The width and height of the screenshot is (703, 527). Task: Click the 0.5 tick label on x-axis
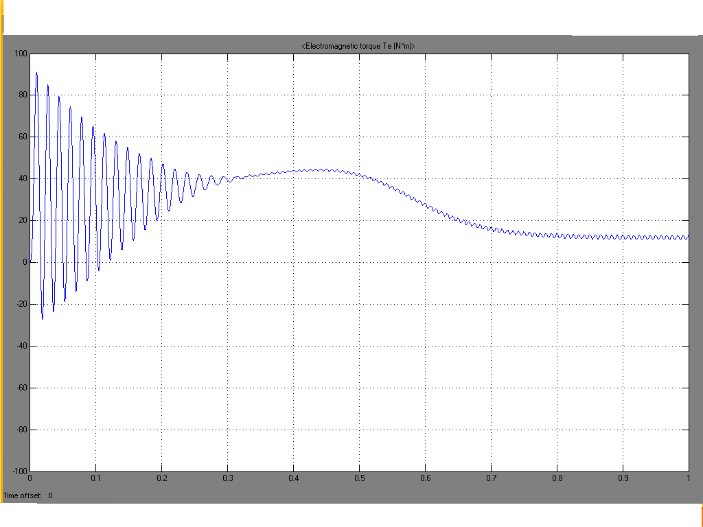(x=359, y=479)
